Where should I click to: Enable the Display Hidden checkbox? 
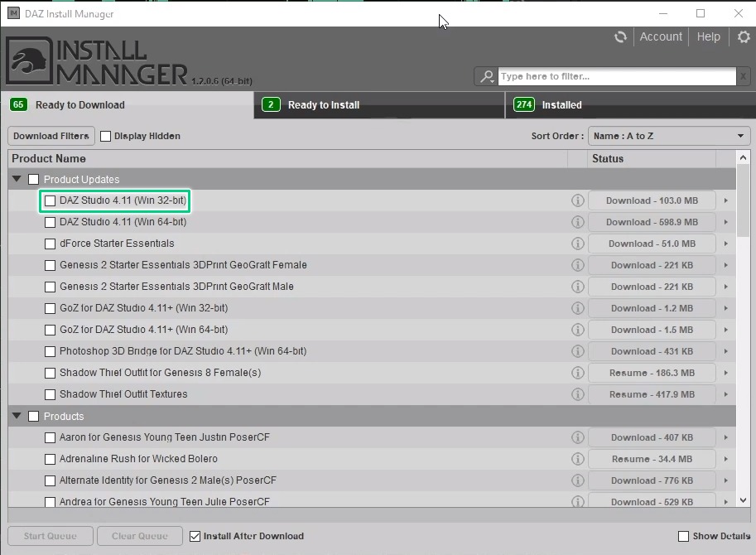tap(104, 136)
